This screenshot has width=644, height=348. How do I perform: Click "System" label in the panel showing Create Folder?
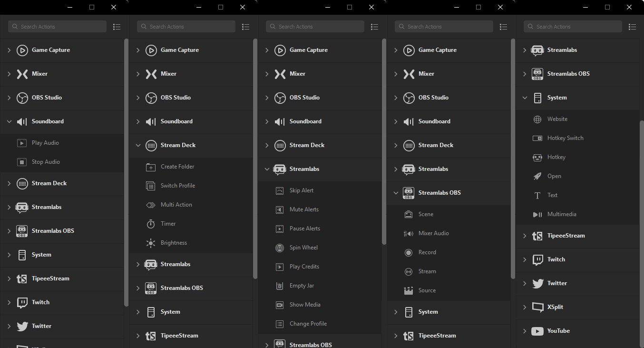[170, 312]
